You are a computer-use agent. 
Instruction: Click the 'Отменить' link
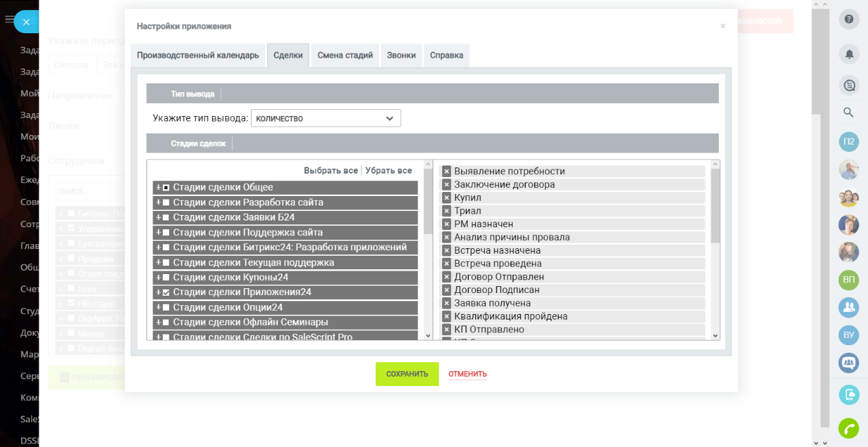click(467, 374)
